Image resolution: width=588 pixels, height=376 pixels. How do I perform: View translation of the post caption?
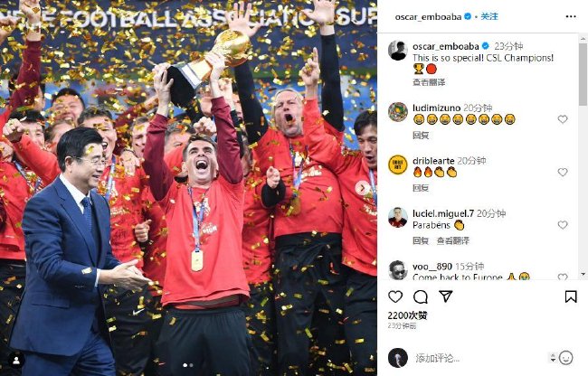pos(429,82)
